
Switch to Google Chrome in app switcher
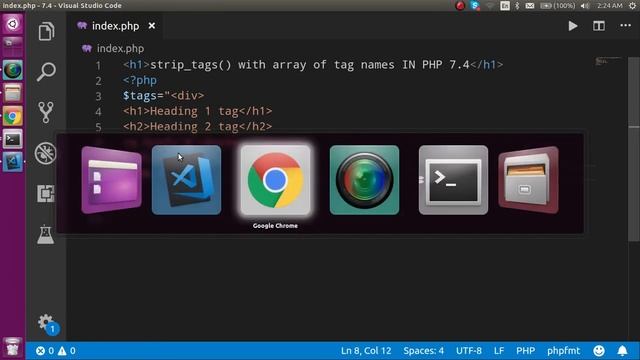click(x=275, y=180)
